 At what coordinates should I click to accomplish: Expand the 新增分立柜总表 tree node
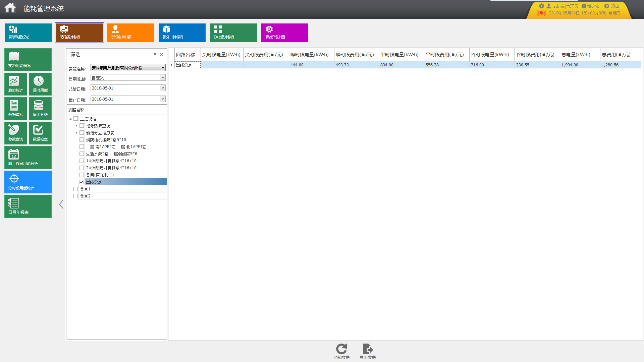tap(76, 133)
